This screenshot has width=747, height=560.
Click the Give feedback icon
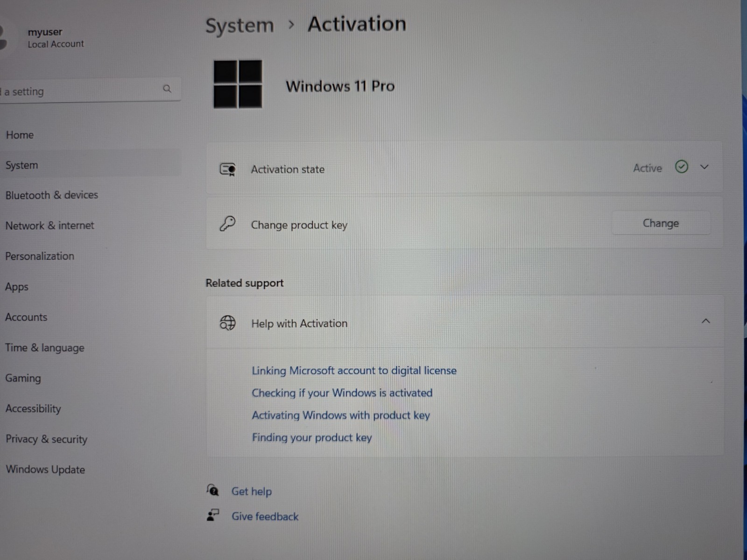pos(213,515)
